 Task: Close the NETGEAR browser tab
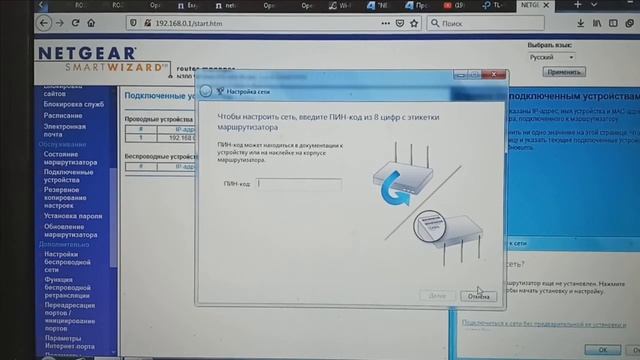pos(547,5)
